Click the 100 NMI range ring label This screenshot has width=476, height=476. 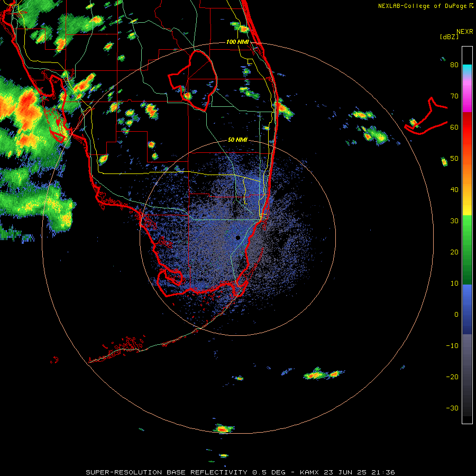pos(237,42)
